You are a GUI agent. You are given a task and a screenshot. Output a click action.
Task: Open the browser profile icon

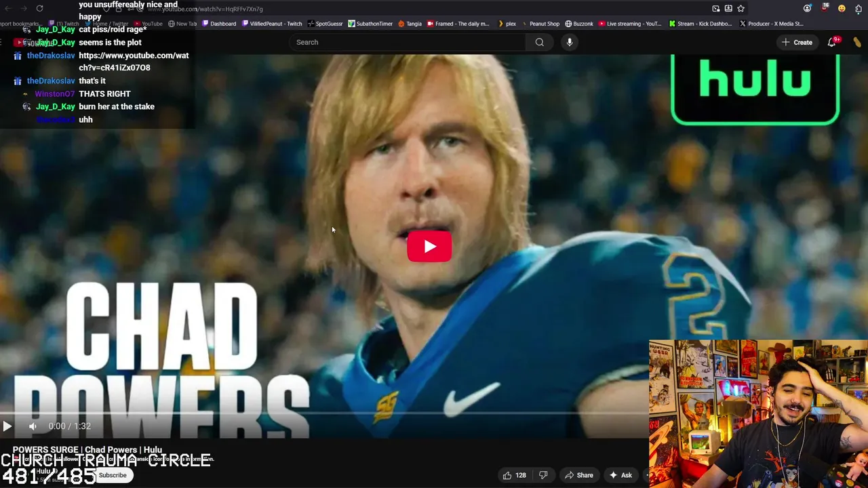[807, 9]
